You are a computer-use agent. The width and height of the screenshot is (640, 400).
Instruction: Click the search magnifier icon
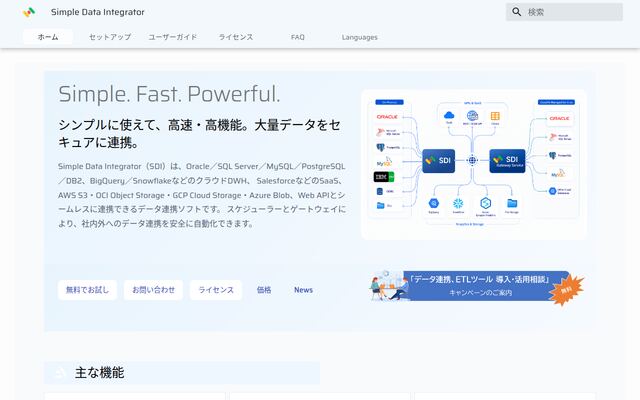pos(516,12)
